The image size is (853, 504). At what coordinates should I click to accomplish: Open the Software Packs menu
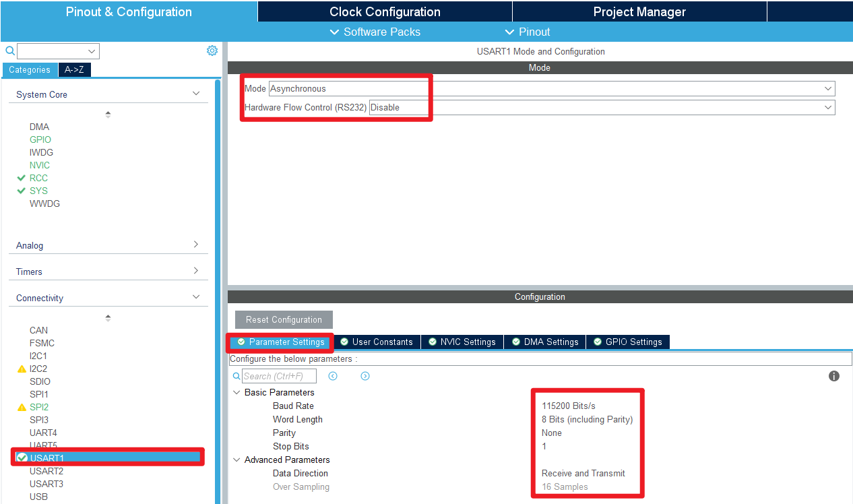[x=375, y=32]
